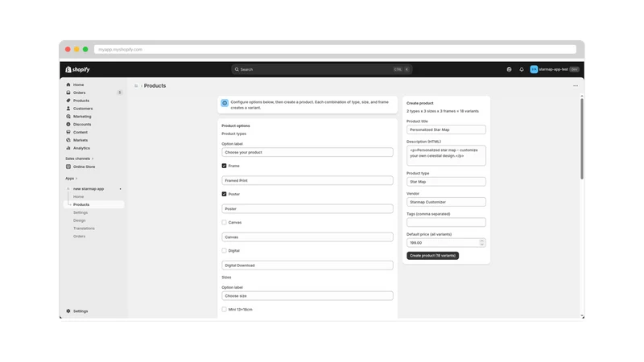Screen dimensions: 644x362
Task: Open the three-dot more actions menu
Action: click(576, 86)
